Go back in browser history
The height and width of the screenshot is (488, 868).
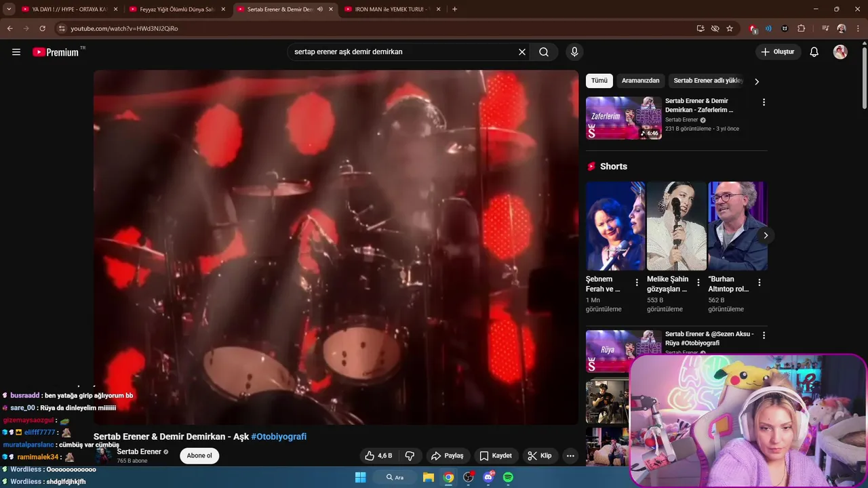point(9,28)
